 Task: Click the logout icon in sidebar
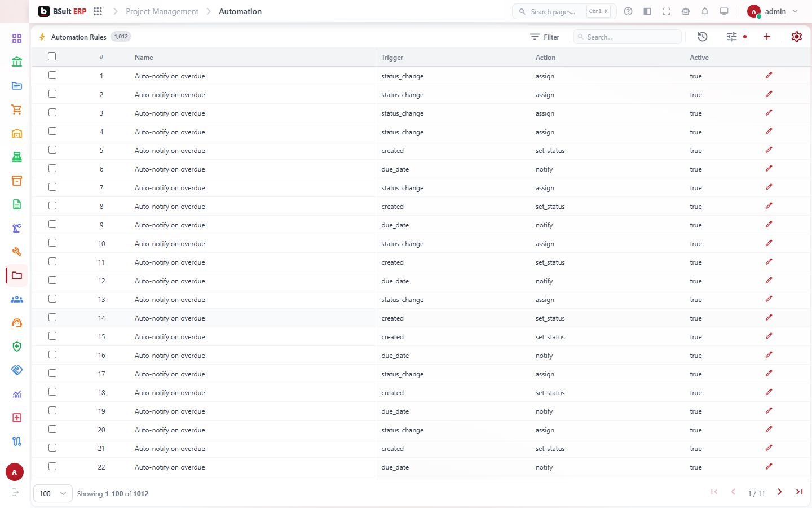[15, 492]
